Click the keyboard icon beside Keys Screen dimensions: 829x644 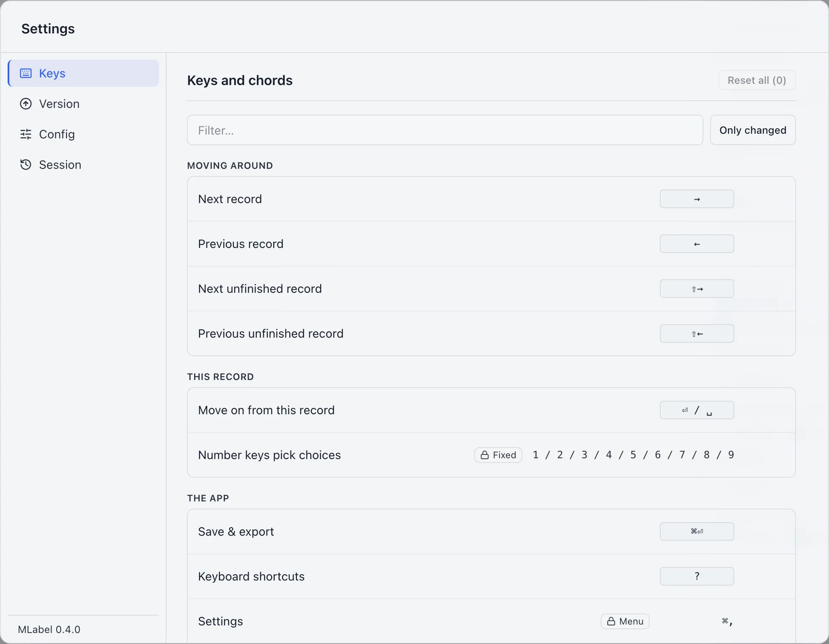26,73
